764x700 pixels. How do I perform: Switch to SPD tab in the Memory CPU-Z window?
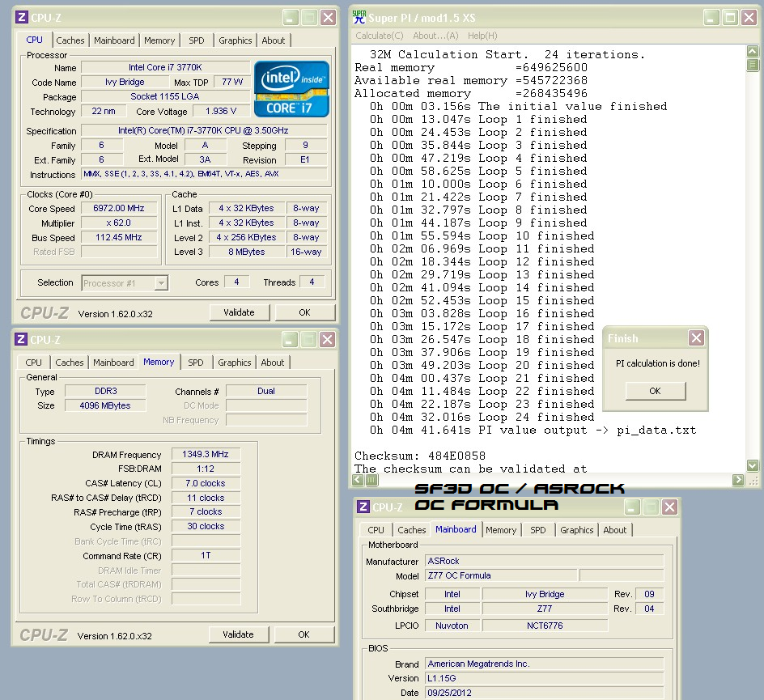click(x=195, y=363)
